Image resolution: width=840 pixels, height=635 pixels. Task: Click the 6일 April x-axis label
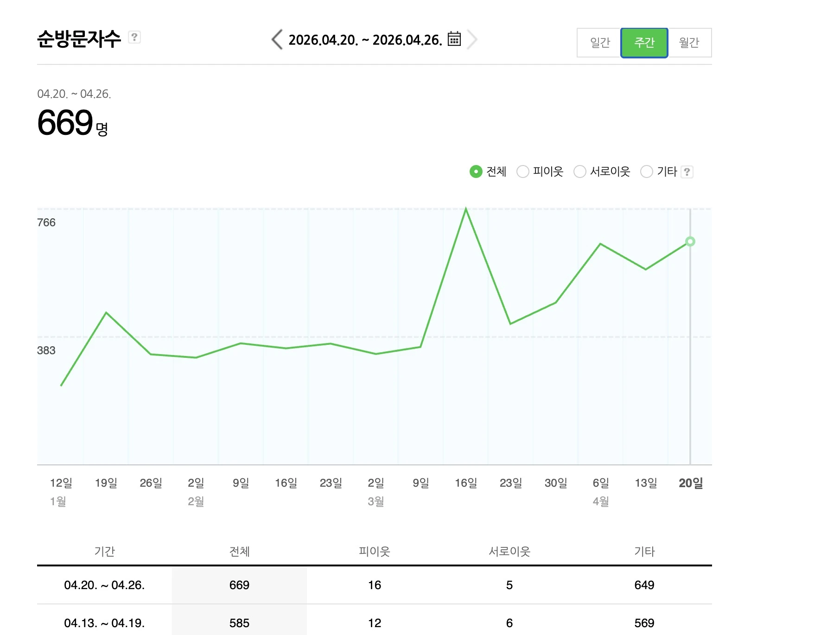pyautogui.click(x=601, y=483)
